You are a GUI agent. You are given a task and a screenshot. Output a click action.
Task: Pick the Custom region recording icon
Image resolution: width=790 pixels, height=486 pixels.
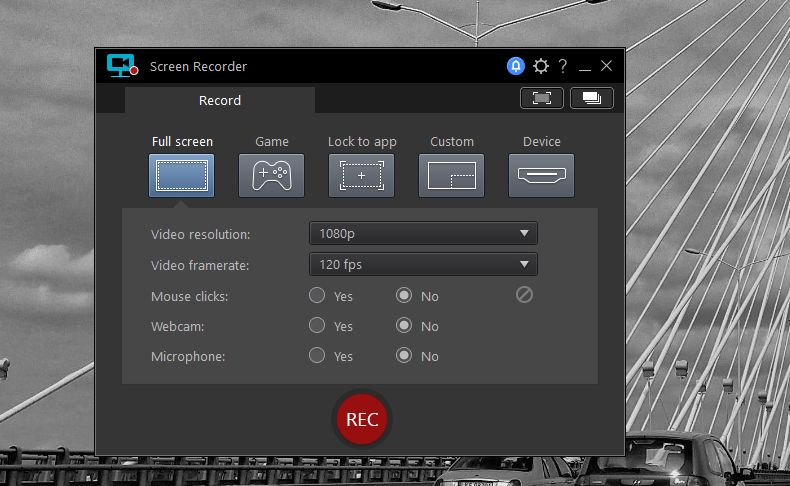(x=451, y=175)
